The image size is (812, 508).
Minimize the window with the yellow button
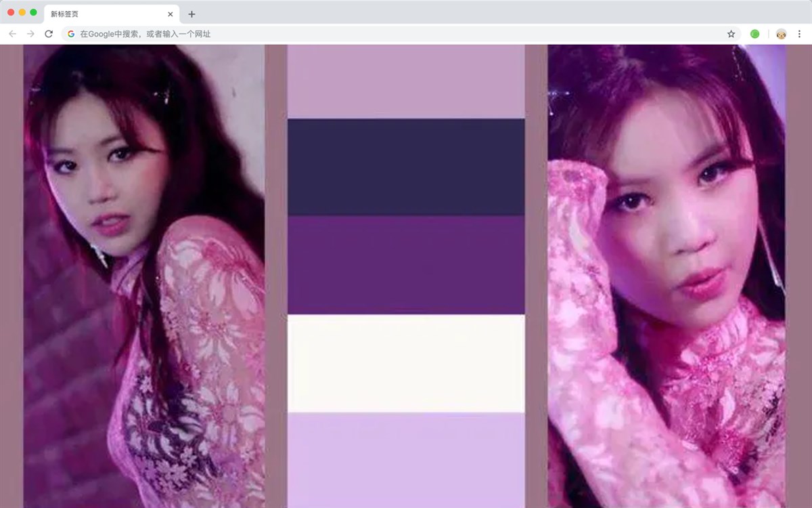click(x=22, y=12)
